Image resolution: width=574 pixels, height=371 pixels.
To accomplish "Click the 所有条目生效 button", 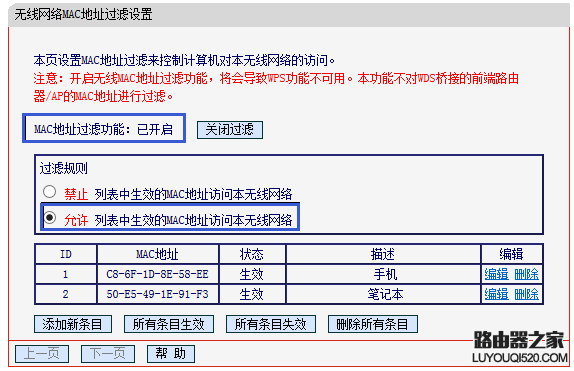I will [x=169, y=324].
